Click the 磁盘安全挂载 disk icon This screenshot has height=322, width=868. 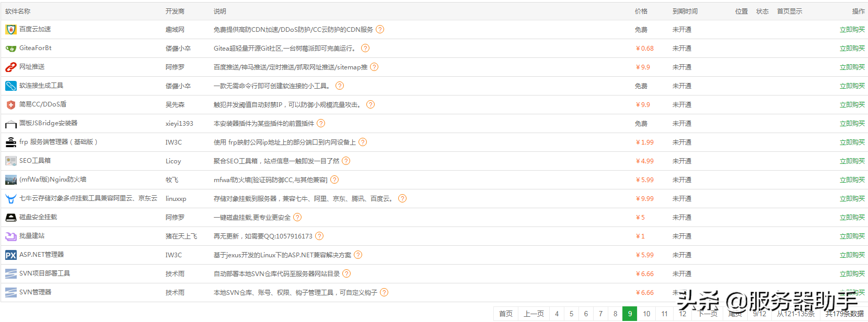point(11,218)
